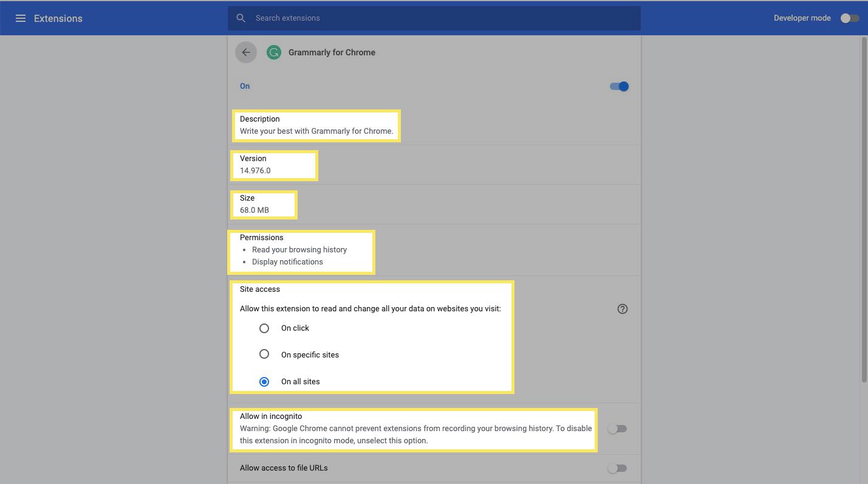This screenshot has width=868, height=484.
Task: Click Display notifications permission
Action: point(287,261)
